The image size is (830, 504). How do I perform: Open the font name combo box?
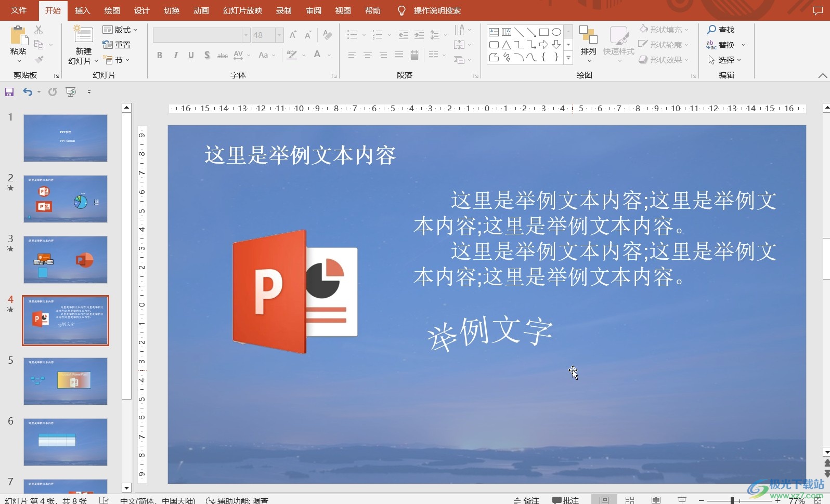[201, 35]
